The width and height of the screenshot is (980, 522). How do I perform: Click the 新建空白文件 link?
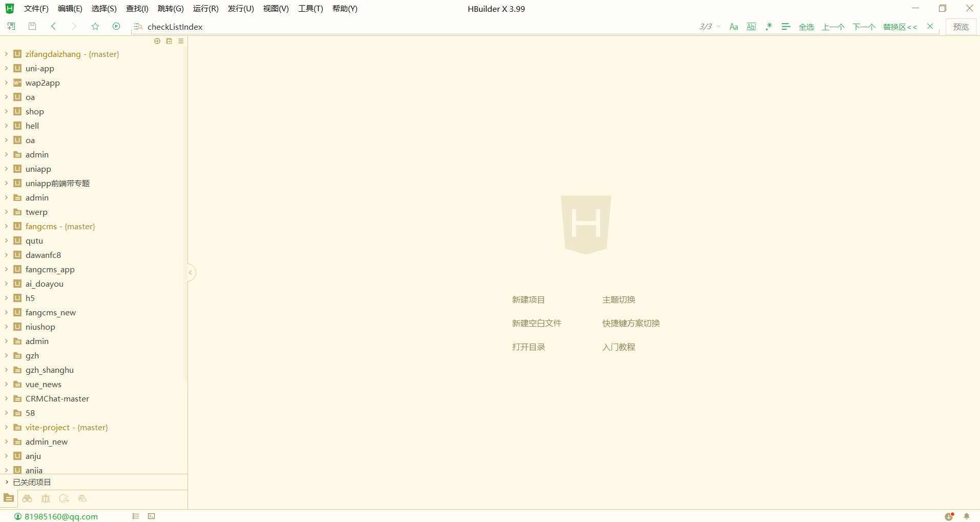click(537, 323)
